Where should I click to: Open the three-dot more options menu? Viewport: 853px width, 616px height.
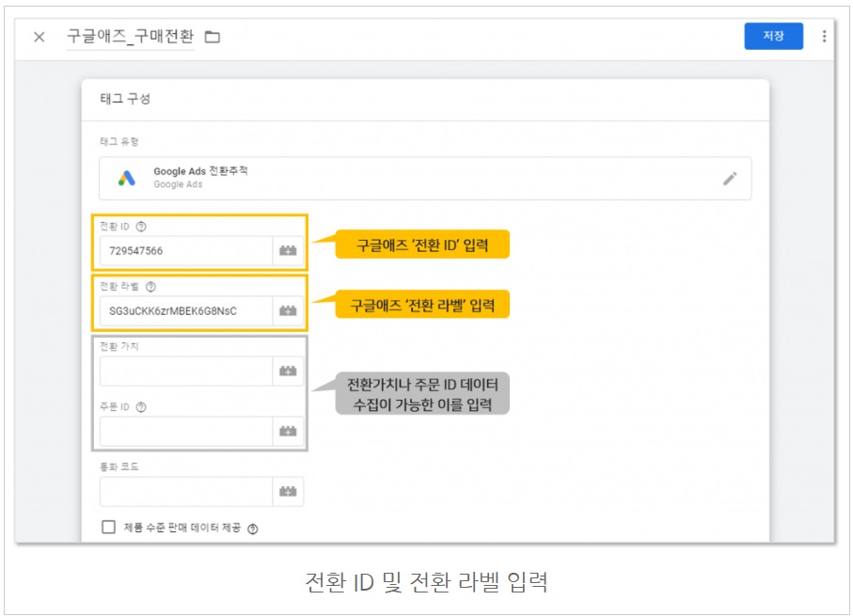pyautogui.click(x=824, y=36)
